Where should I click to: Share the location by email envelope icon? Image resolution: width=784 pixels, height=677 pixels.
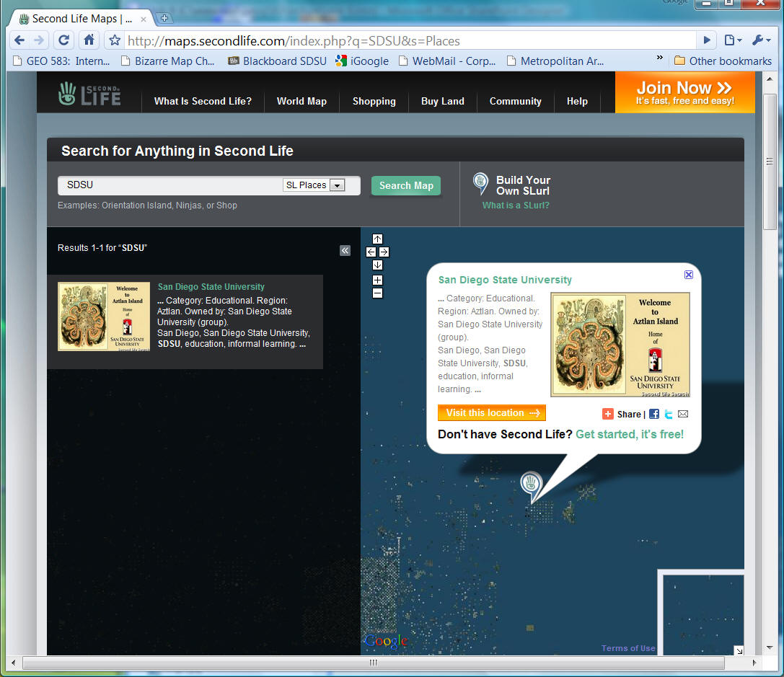click(683, 414)
